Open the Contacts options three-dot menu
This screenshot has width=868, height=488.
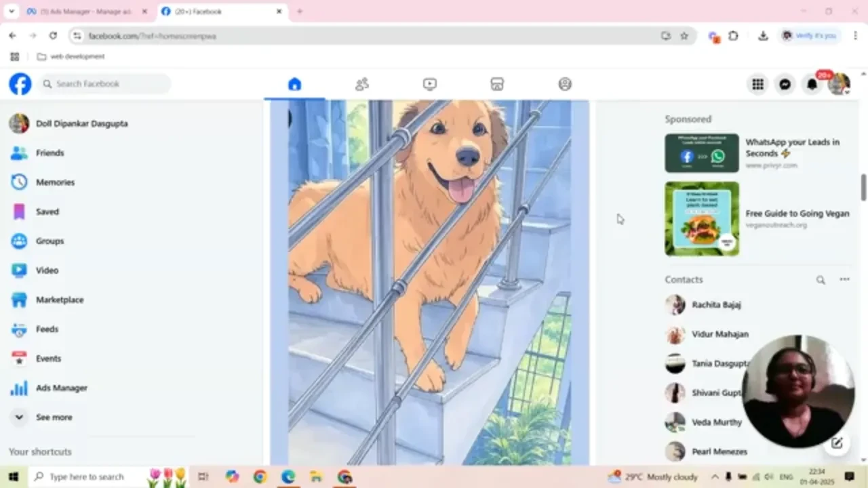click(844, 279)
